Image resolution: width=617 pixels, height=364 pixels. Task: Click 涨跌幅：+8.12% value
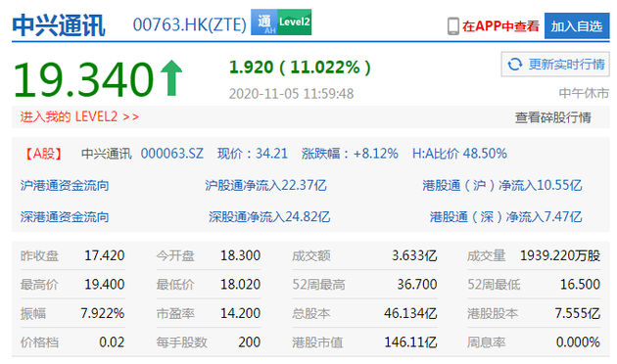(x=350, y=154)
